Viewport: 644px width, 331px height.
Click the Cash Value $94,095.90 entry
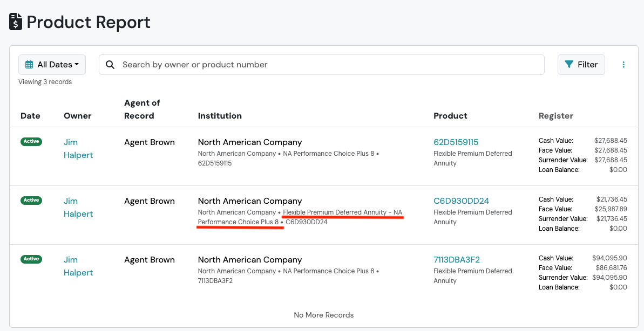point(583,258)
